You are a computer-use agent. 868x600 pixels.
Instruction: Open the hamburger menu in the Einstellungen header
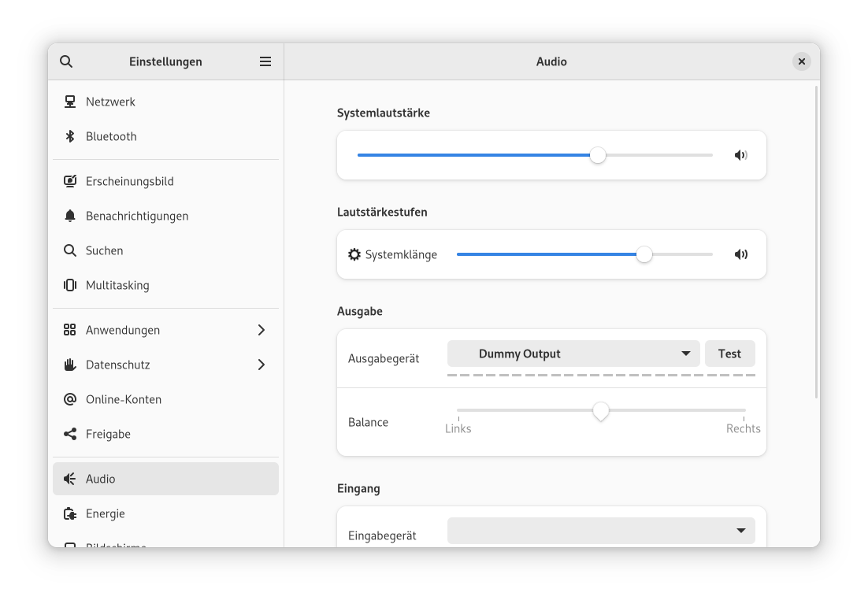[265, 61]
